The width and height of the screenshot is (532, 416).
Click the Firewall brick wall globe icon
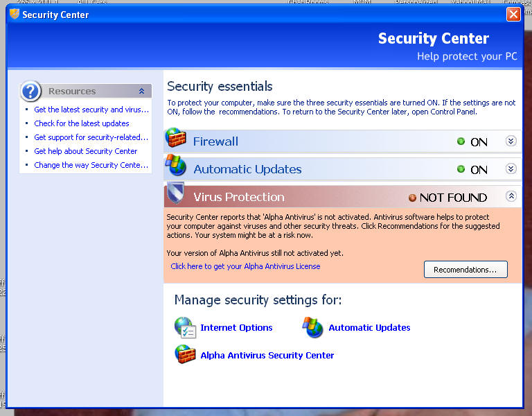point(176,137)
